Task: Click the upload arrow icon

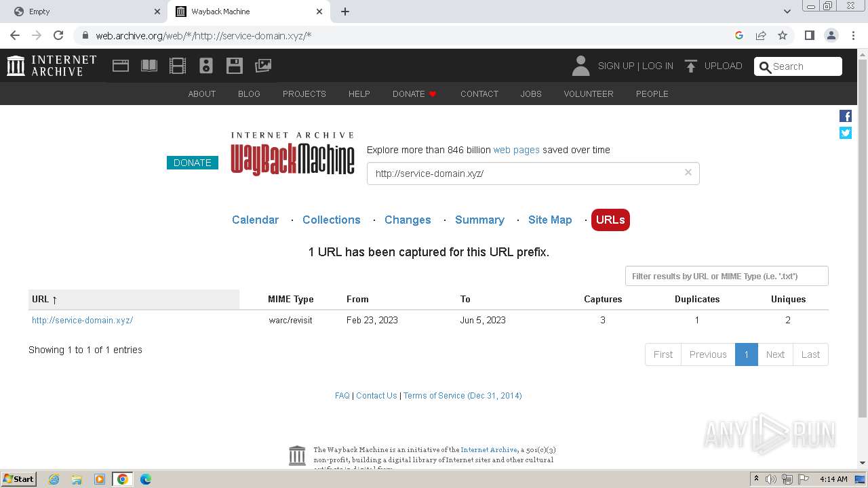Action: click(x=691, y=66)
